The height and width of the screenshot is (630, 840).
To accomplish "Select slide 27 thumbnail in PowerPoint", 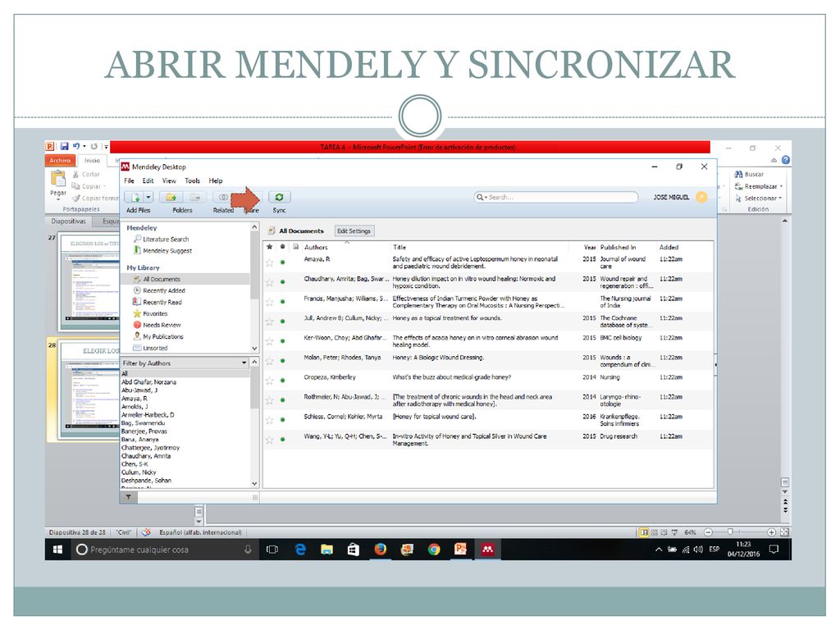I will point(89,282).
